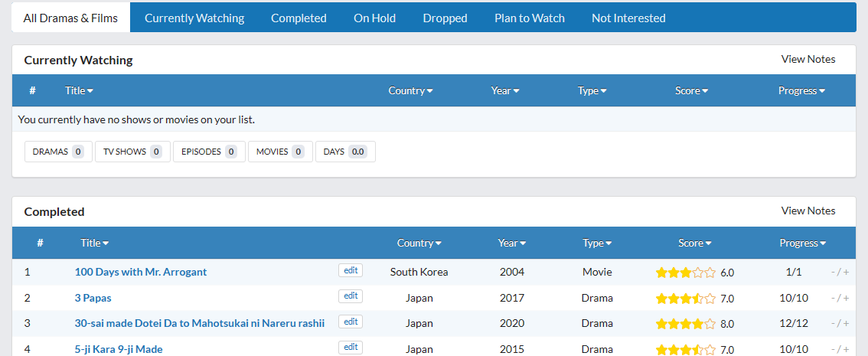Sort Currently Watching by Title
The height and width of the screenshot is (356, 868).
(x=79, y=91)
